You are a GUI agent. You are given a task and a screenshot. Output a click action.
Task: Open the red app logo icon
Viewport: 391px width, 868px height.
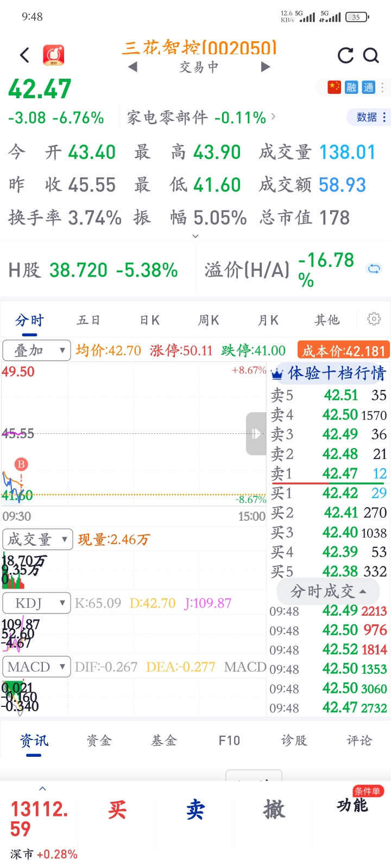click(x=54, y=55)
